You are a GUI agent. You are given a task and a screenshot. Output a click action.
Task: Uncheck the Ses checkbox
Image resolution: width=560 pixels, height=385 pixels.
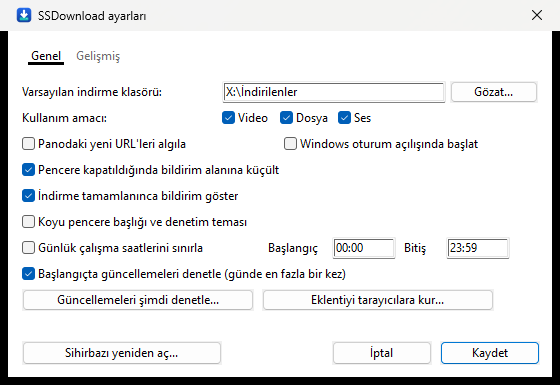[x=344, y=118]
